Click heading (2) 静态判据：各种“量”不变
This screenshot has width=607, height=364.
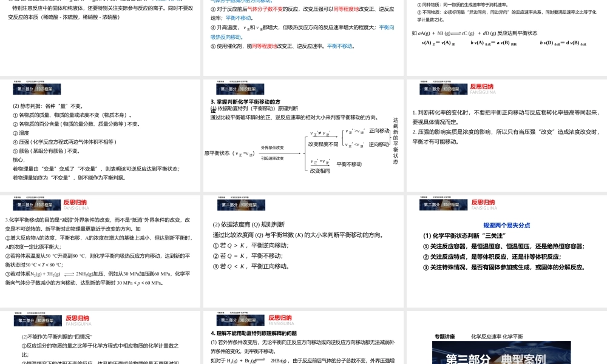(48, 106)
